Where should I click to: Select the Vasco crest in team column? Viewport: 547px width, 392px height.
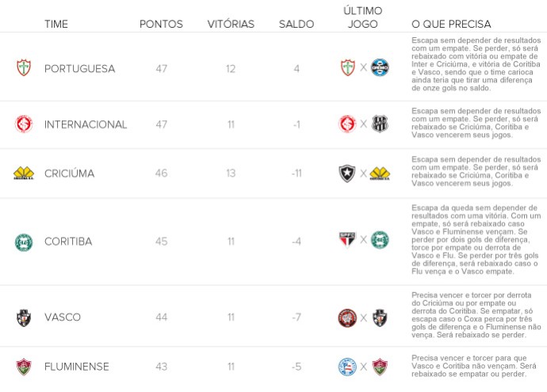(x=24, y=318)
